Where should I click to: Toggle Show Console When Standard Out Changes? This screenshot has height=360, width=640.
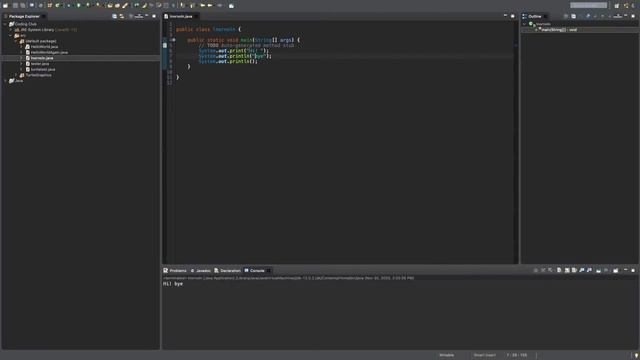pyautogui.click(x=582, y=270)
